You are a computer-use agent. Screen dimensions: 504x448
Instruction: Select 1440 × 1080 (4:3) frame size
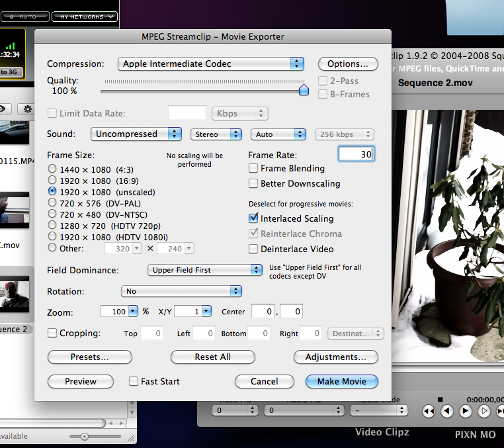tap(52, 169)
